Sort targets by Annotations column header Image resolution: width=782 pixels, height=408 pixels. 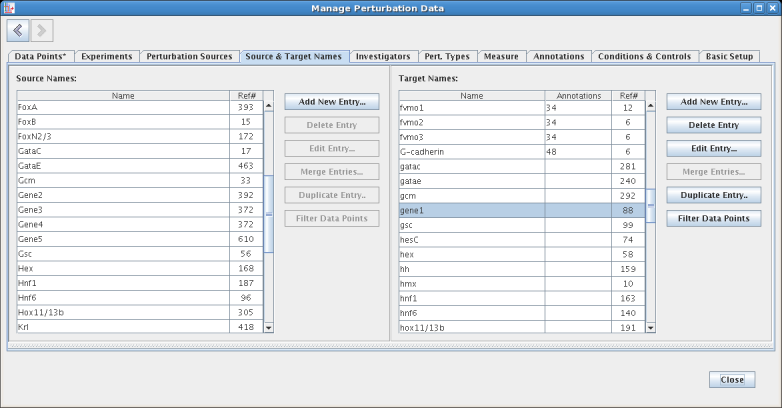(578, 96)
